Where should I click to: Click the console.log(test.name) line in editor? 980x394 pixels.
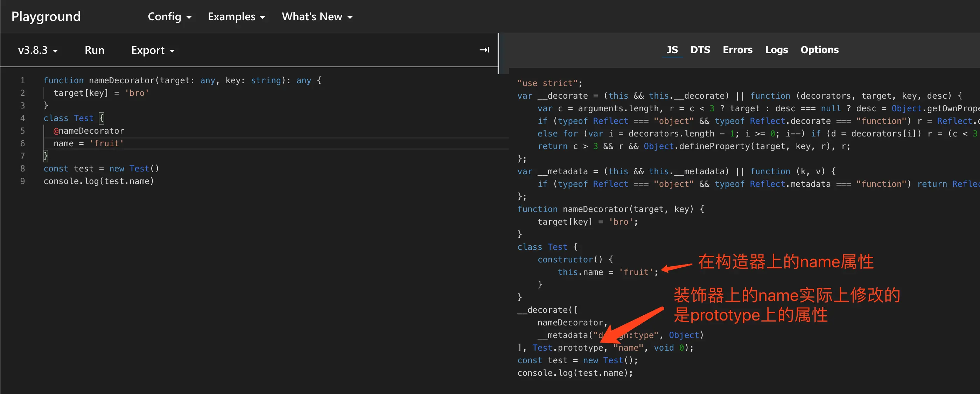(99, 181)
